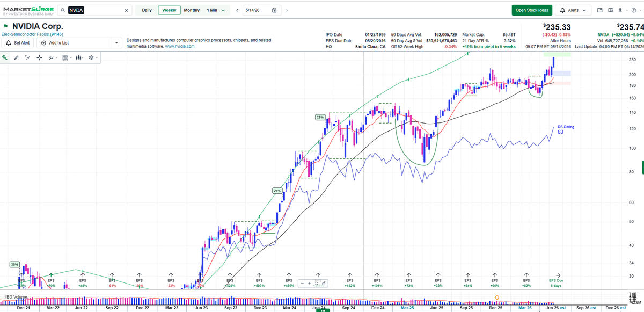Click the green tab on right edge

(642, 167)
